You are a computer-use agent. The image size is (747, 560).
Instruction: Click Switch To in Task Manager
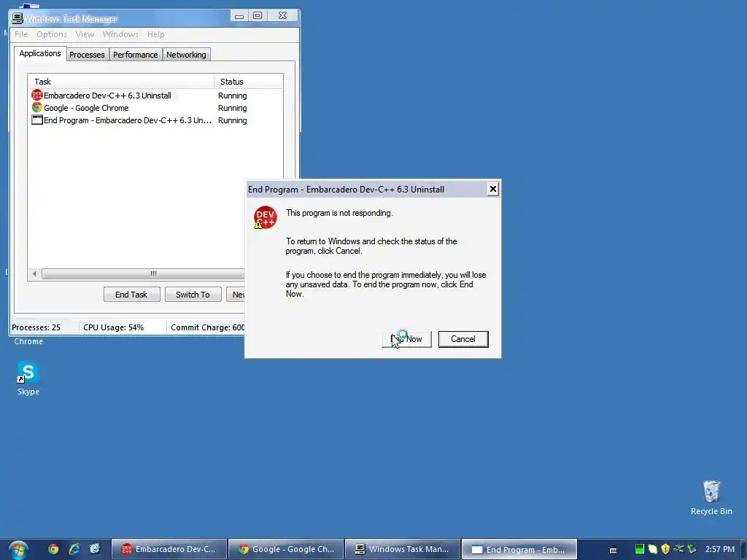(193, 295)
